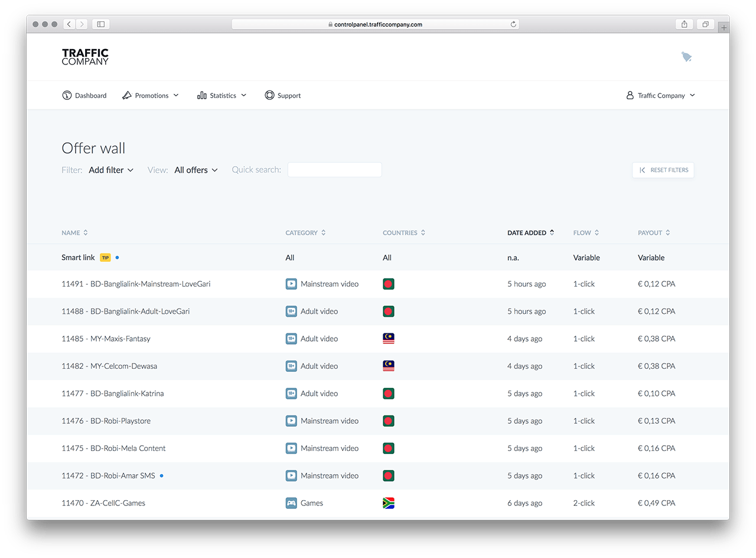Open offer 11485 MY-Maxis-Fantasy

point(106,339)
